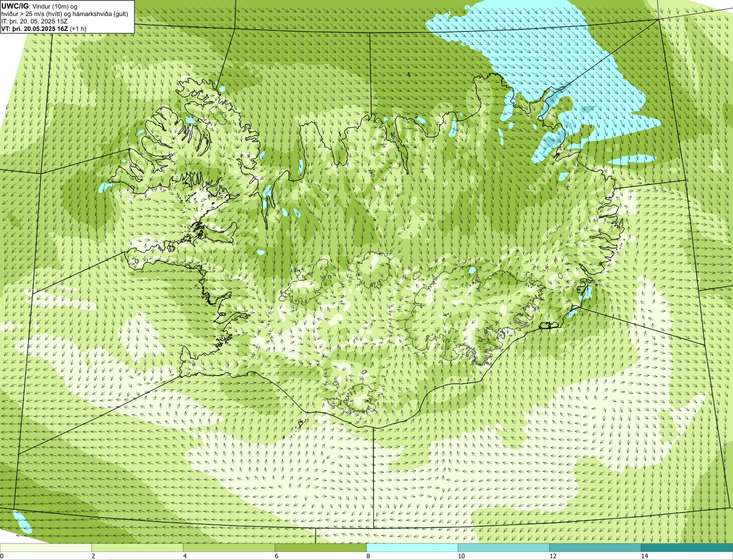Click the legend label "14"
Screen dimensions: 733x560
coord(644,556)
